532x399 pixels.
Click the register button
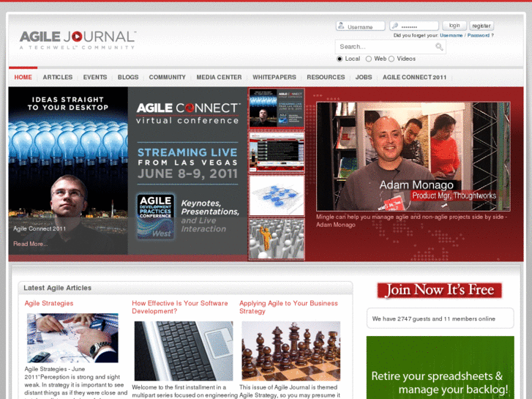pos(482,26)
